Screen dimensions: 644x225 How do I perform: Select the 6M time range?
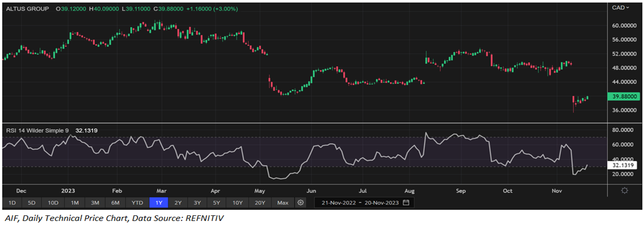coord(115,203)
